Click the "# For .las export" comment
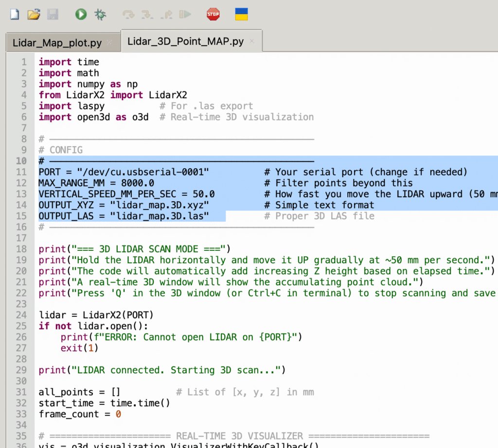 tap(206, 106)
